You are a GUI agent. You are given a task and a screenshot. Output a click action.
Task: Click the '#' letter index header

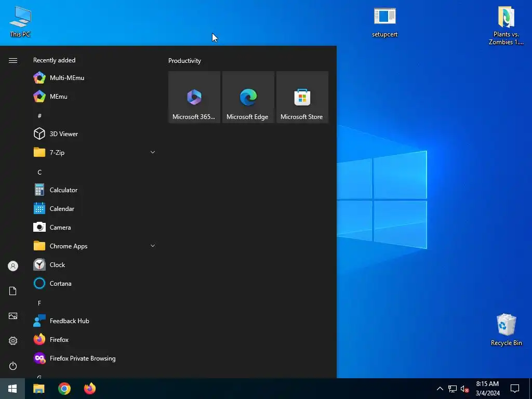coord(39,116)
